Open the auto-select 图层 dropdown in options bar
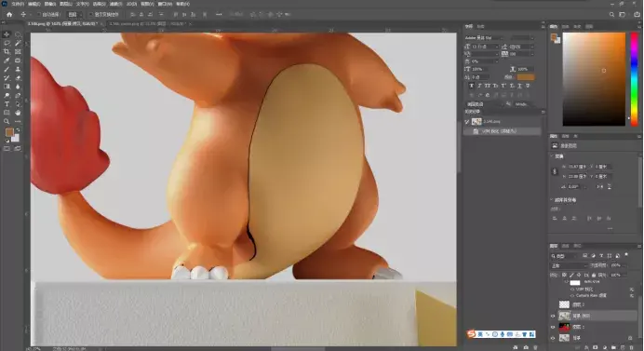644x351 pixels. (74, 14)
